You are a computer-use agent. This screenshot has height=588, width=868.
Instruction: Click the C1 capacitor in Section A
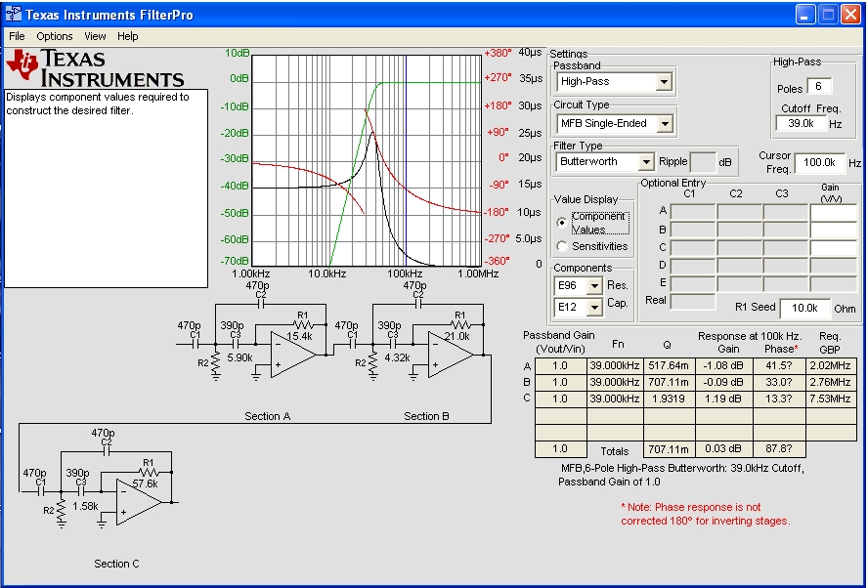(x=195, y=344)
